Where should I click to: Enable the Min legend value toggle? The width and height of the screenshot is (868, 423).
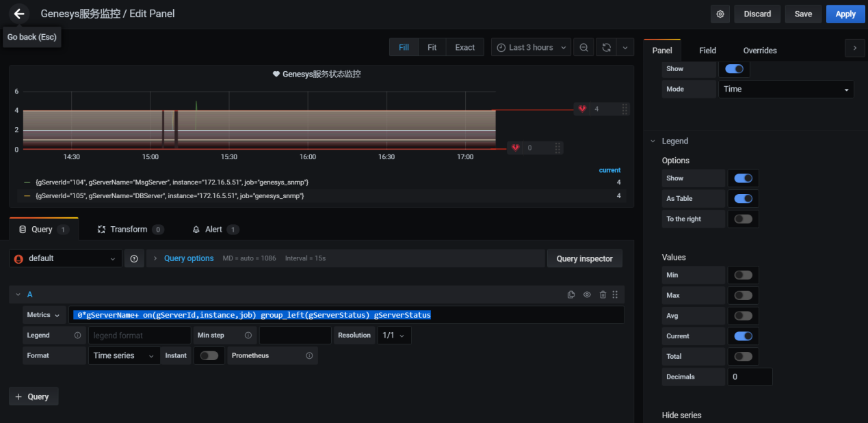(x=743, y=275)
